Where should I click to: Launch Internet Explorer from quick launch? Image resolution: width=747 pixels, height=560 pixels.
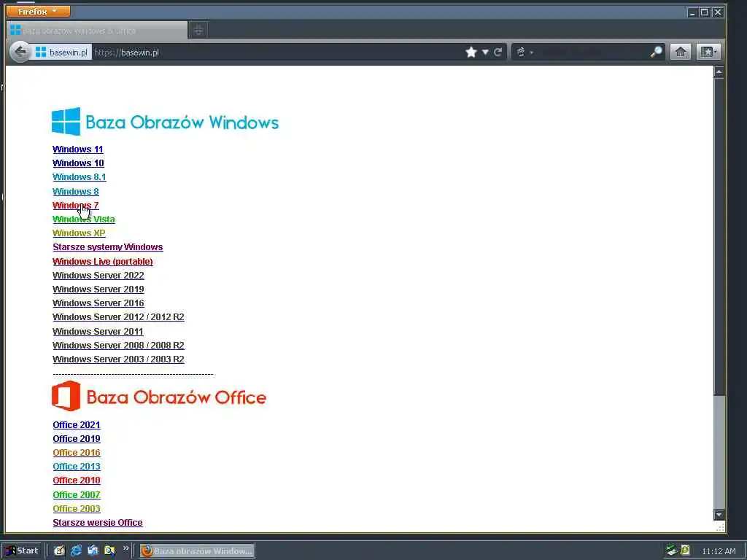click(x=76, y=551)
